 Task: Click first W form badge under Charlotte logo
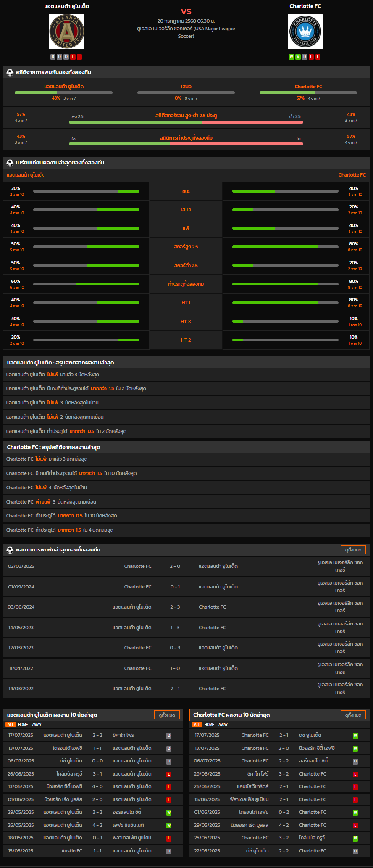click(291, 57)
